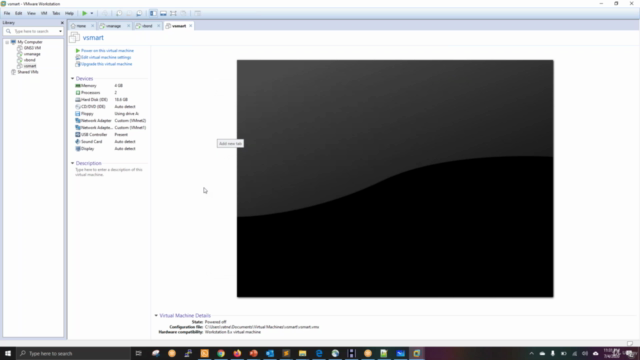
Task: Select vmanage in the Library tree
Action: 32,54
